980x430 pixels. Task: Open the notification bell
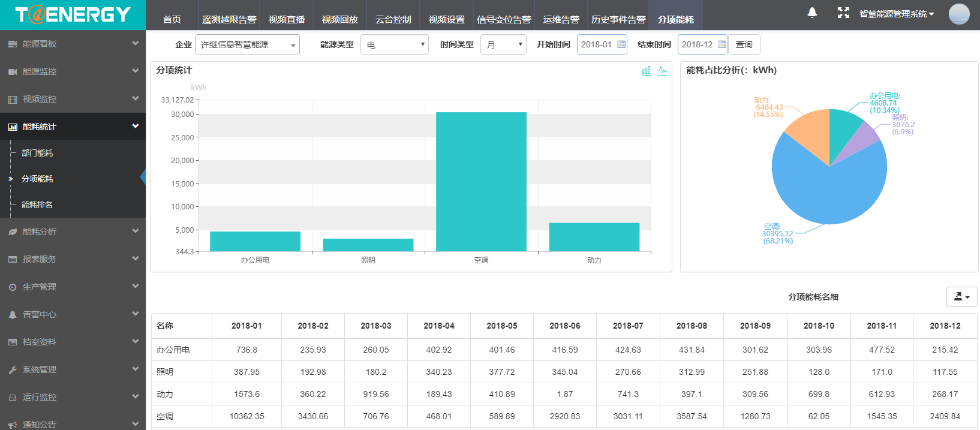(812, 13)
